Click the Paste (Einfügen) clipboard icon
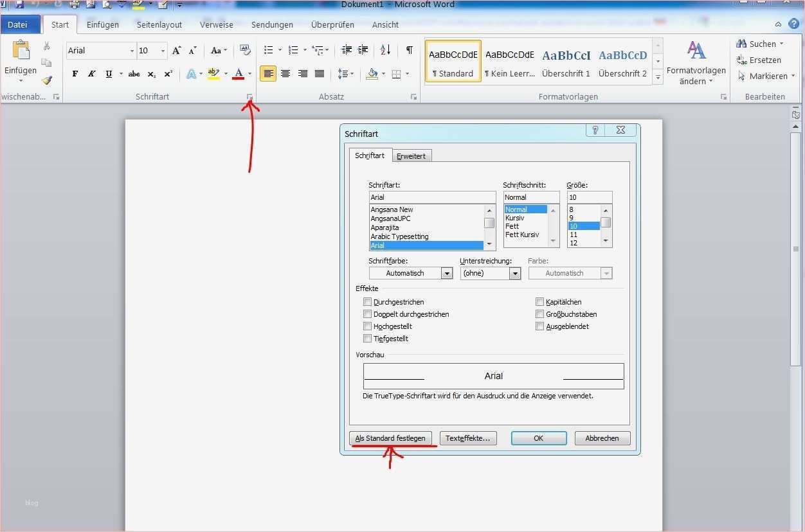The height and width of the screenshot is (532, 805). [x=21, y=50]
